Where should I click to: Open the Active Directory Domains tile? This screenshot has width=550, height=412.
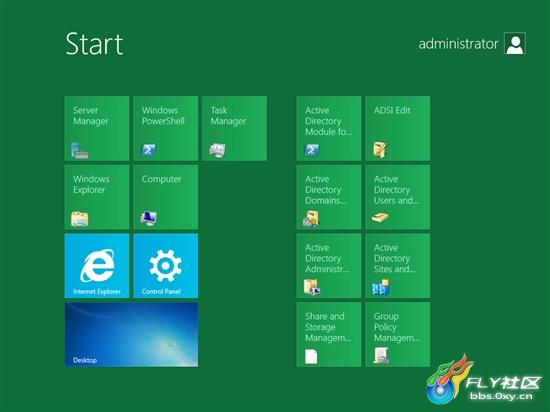pyautogui.click(x=329, y=197)
